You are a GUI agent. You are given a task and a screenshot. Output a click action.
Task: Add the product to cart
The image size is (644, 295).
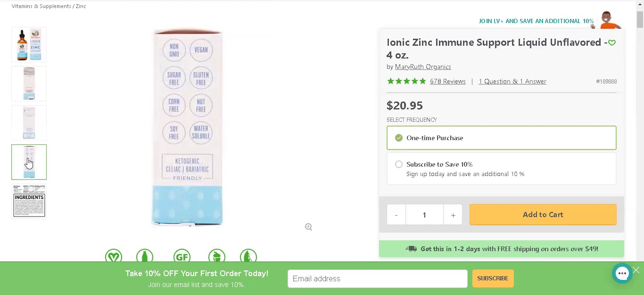coord(543,215)
